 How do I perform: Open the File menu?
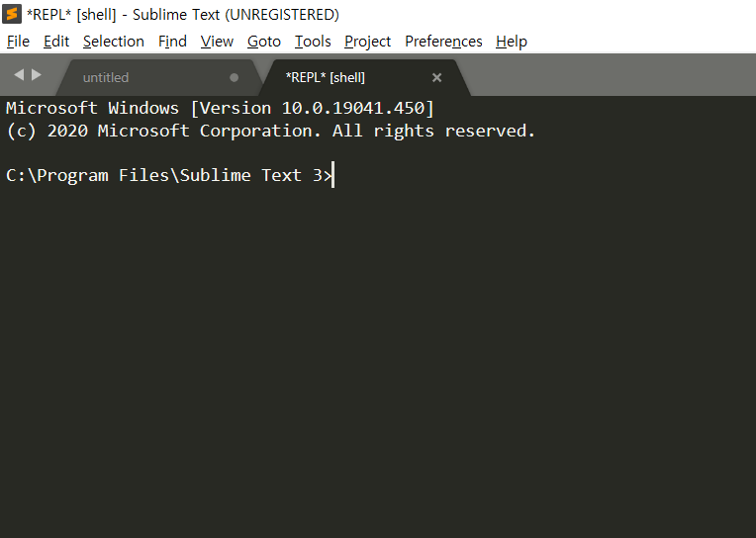tap(18, 42)
